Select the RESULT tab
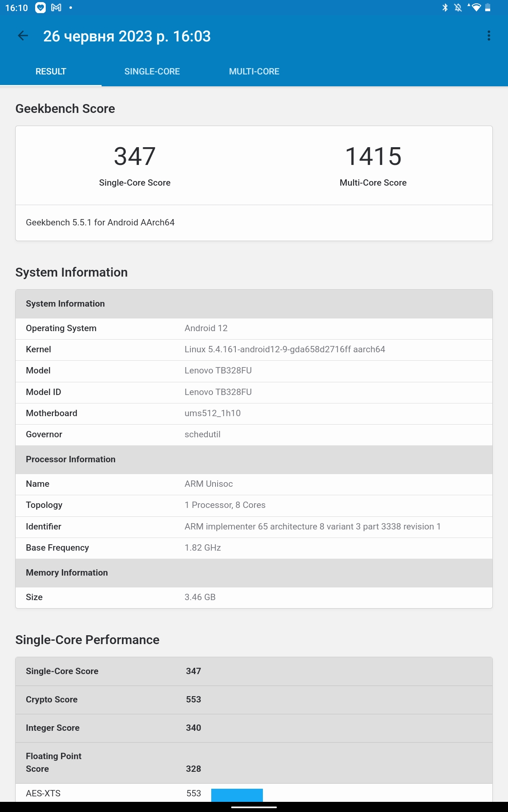The image size is (508, 812). tap(51, 71)
